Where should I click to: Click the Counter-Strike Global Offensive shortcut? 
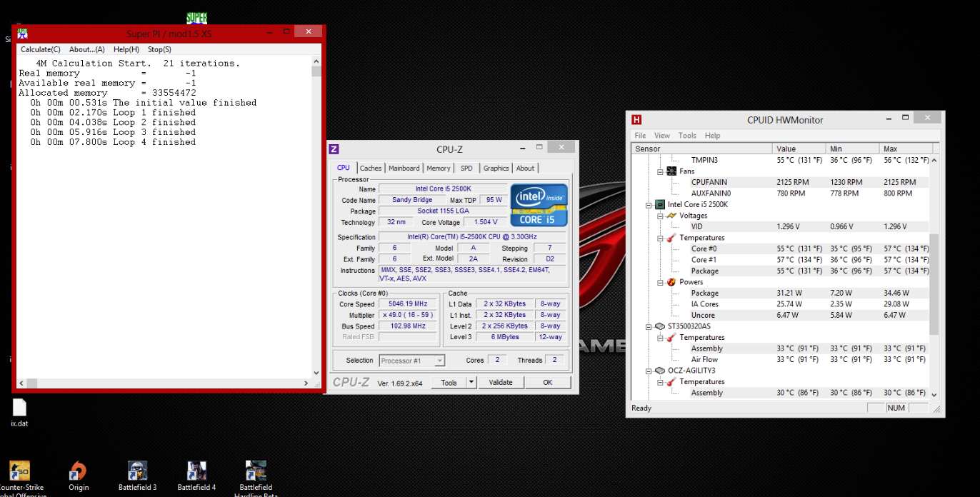(x=19, y=471)
